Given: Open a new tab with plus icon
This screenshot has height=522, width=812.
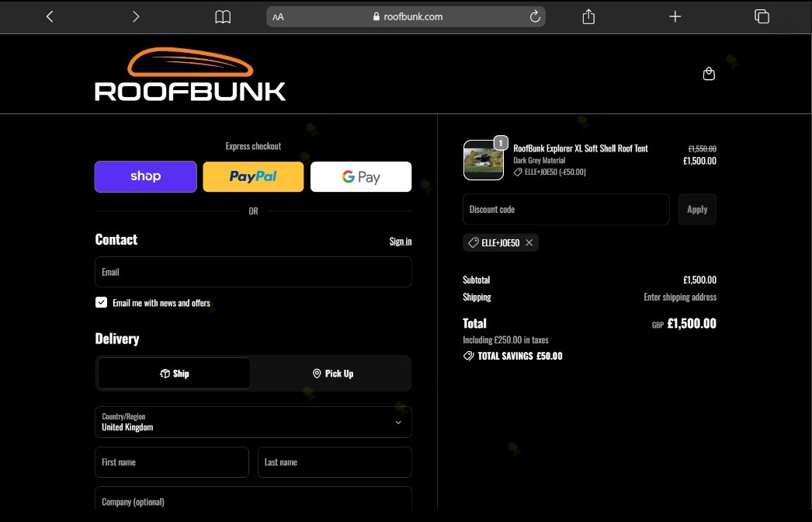Looking at the screenshot, I should click(x=675, y=16).
